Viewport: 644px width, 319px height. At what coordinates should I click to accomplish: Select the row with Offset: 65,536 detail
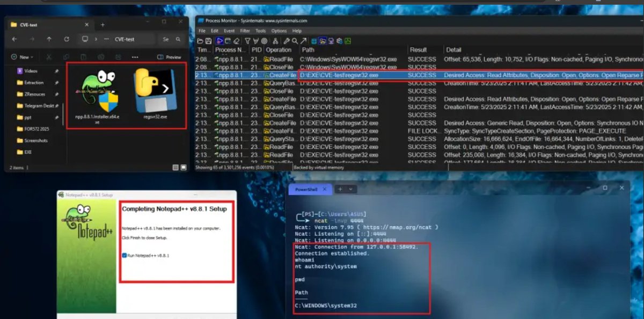[419, 59]
